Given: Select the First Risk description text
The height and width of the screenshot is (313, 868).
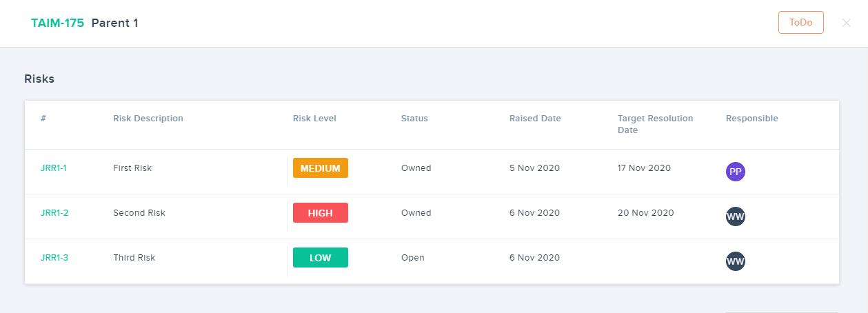Looking at the screenshot, I should (x=132, y=168).
